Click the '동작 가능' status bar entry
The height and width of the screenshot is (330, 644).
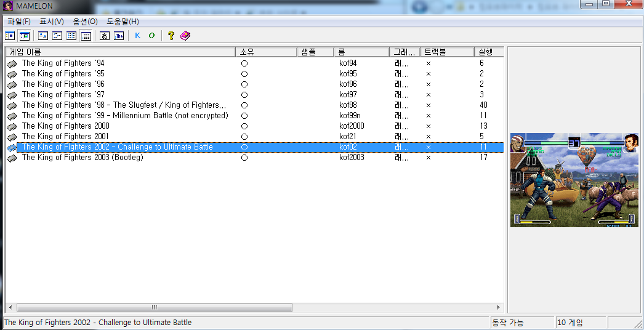coord(508,323)
